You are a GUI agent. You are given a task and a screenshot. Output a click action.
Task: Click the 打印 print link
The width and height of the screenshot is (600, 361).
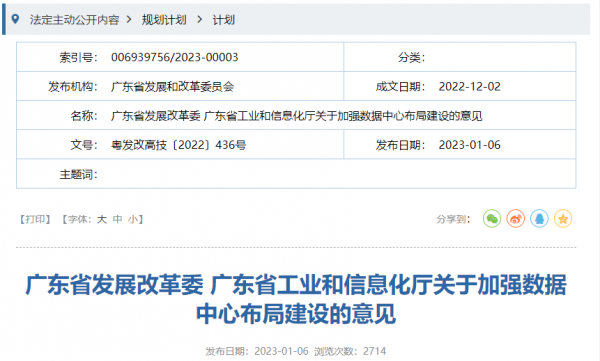(x=35, y=219)
